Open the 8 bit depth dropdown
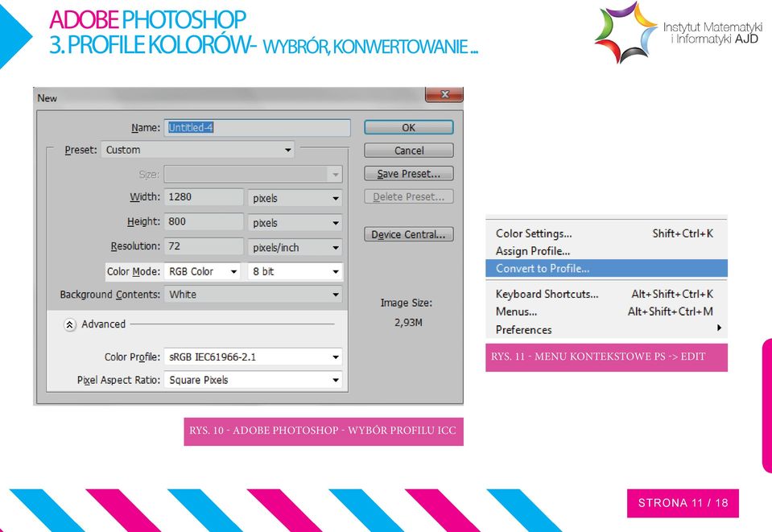This screenshot has height=532, width=772. click(295, 271)
